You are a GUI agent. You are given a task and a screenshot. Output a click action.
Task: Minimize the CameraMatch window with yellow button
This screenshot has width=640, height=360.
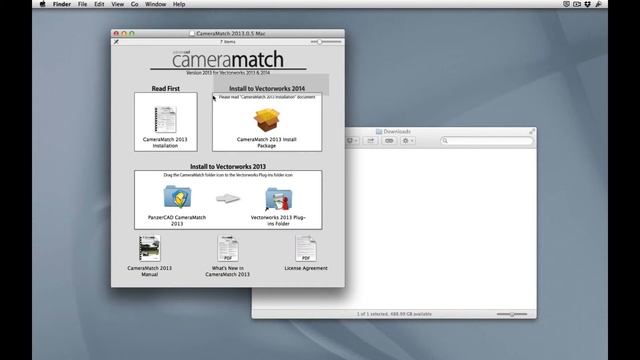click(124, 33)
